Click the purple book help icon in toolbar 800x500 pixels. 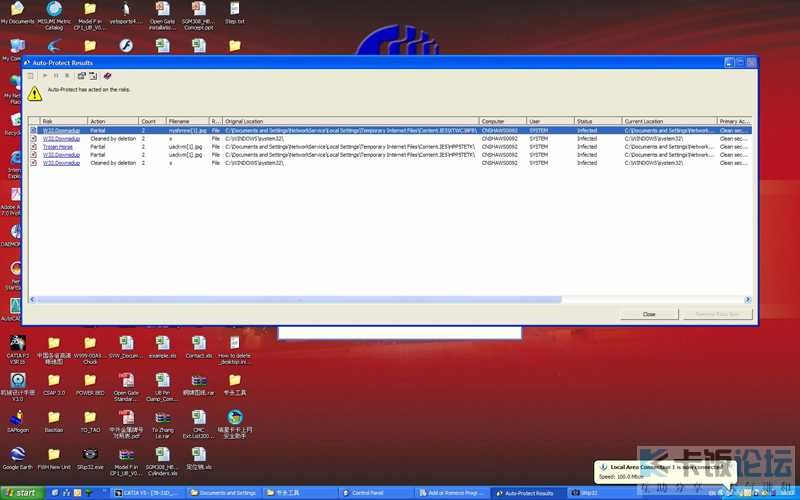click(107, 75)
